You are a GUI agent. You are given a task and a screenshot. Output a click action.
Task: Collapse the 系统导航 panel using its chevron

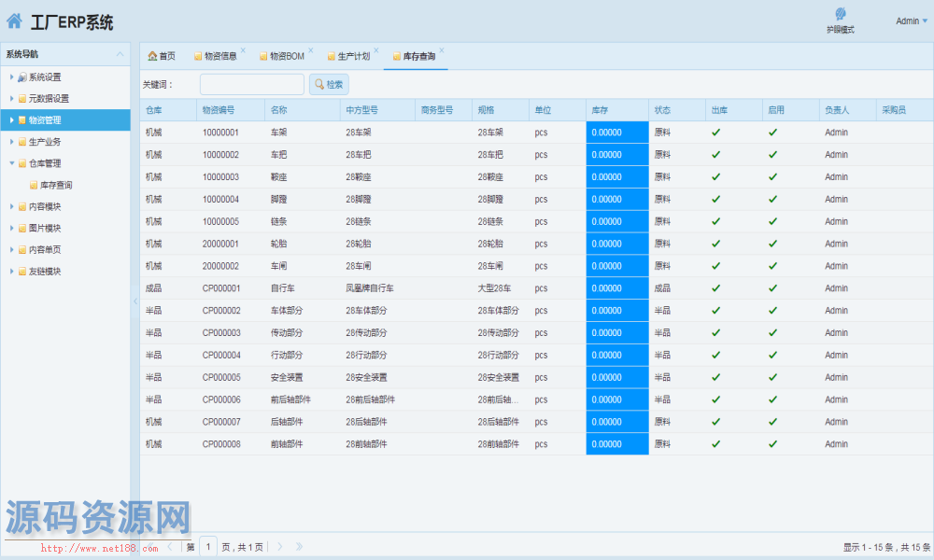120,54
